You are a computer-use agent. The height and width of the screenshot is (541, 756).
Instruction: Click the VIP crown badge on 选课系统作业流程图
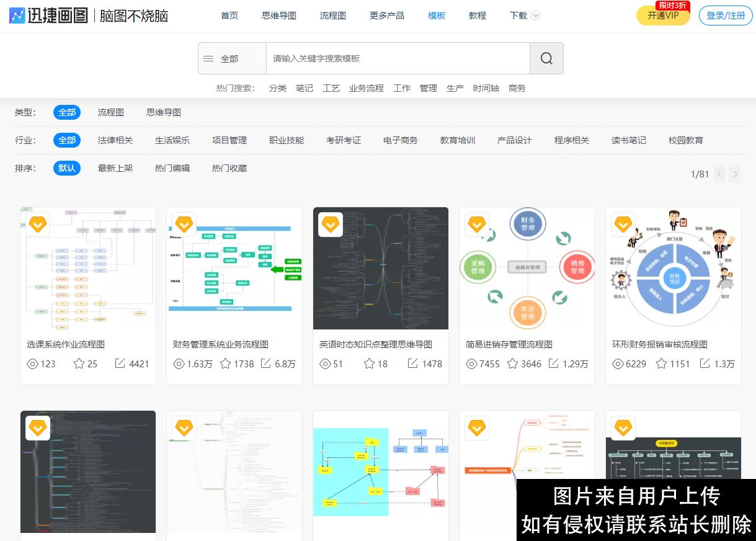[x=37, y=225]
